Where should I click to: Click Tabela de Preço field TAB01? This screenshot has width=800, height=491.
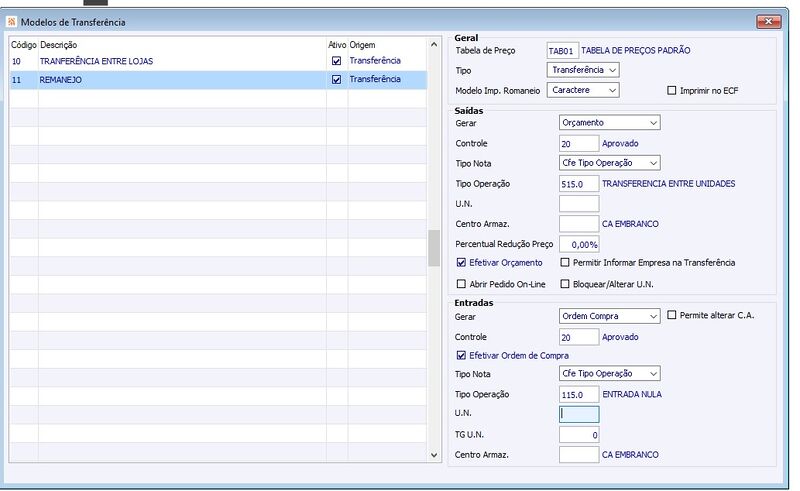(563, 51)
